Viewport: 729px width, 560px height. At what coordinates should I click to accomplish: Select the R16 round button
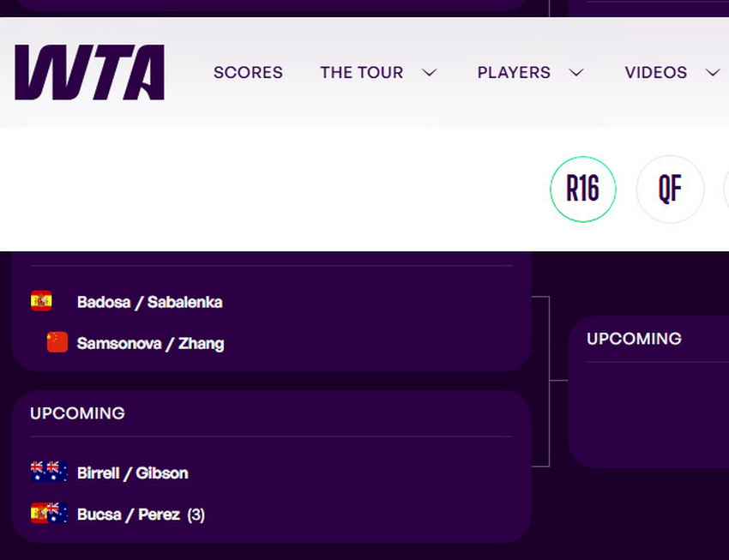tap(583, 189)
